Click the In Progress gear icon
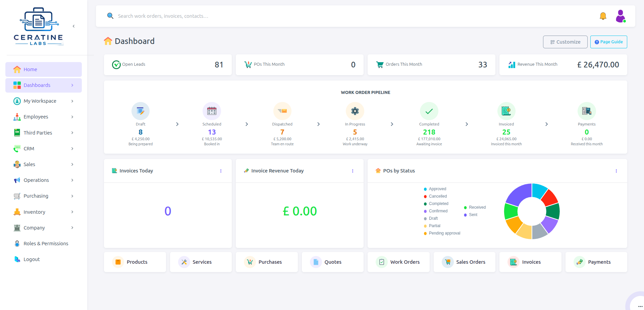Screen dimensions: 644x310 click(x=355, y=111)
